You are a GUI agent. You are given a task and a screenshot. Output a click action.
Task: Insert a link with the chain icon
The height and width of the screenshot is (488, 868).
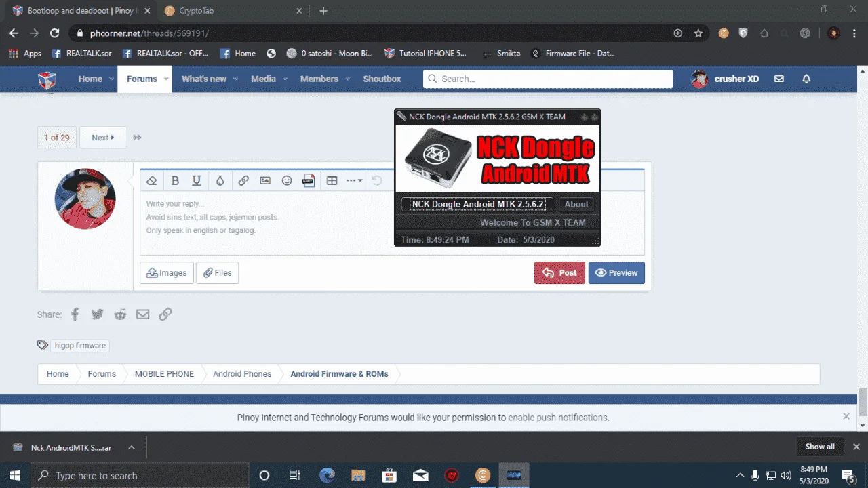243,180
